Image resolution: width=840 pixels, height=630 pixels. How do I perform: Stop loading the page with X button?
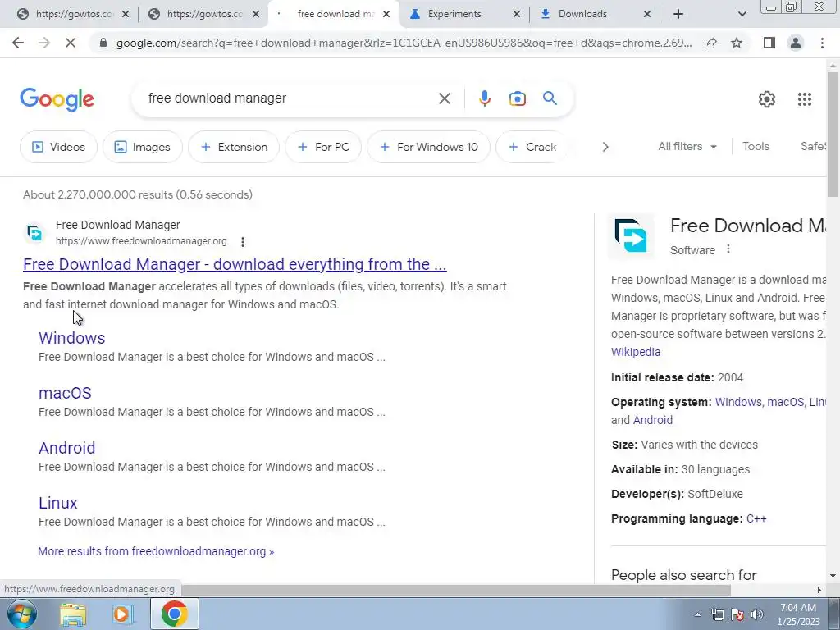(x=71, y=43)
